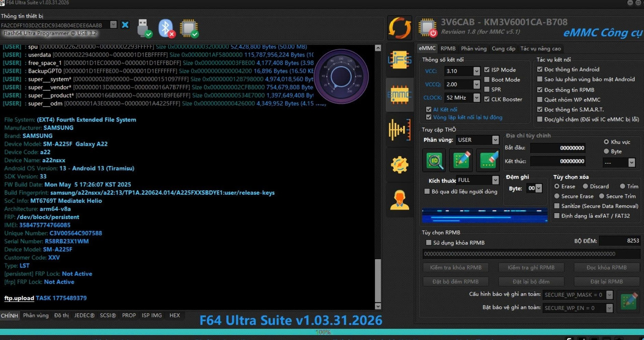Enable Sử dụng khóa RPMB checkbox

pos(429,242)
